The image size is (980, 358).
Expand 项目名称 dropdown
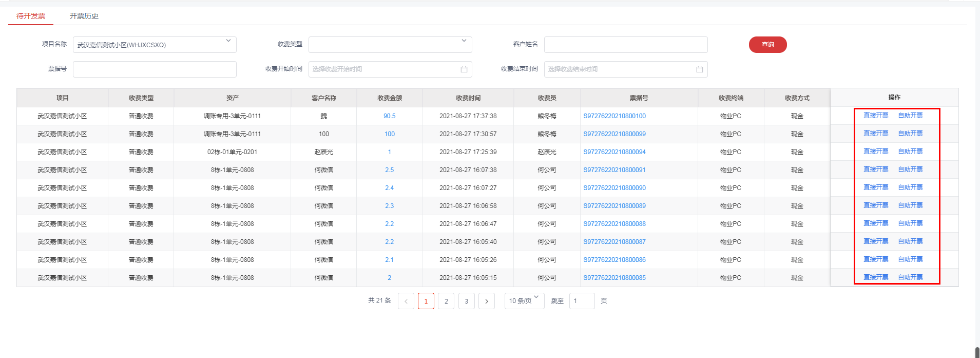[x=228, y=41]
